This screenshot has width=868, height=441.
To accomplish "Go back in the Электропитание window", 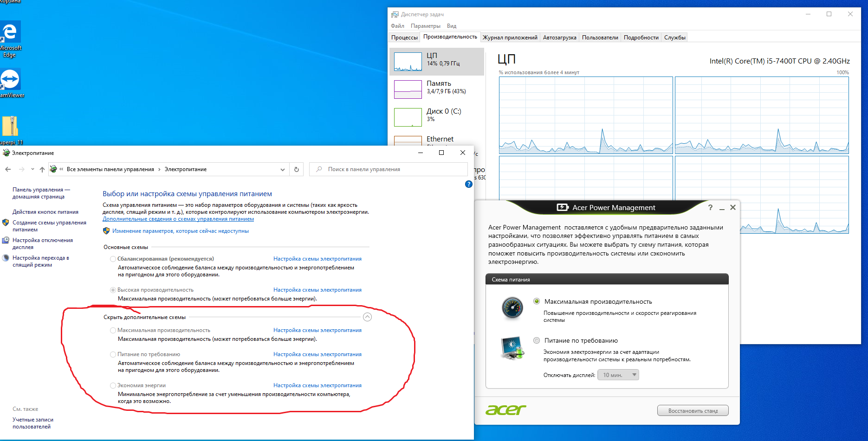I will click(x=8, y=169).
